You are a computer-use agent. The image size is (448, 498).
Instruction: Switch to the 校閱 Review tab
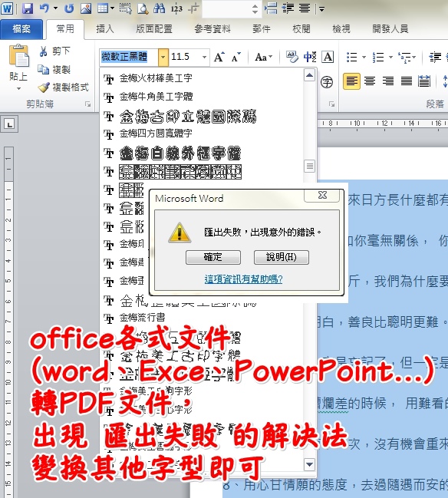301,29
